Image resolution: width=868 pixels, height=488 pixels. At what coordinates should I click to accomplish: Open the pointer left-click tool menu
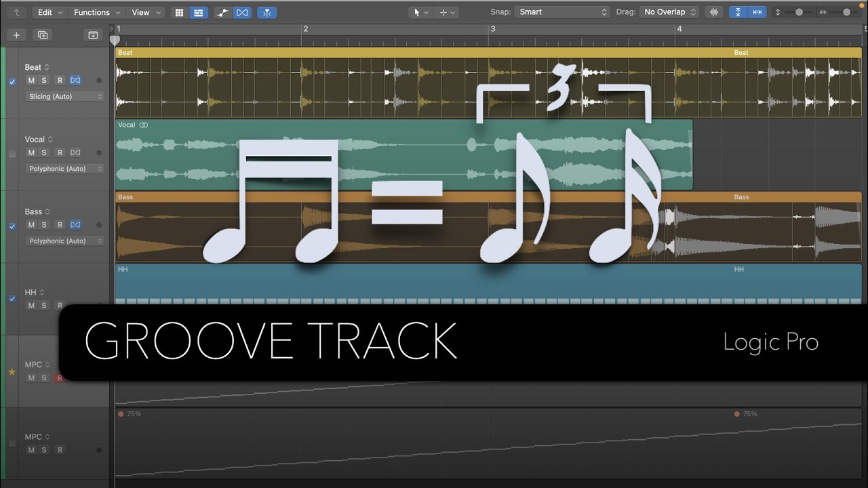click(421, 12)
